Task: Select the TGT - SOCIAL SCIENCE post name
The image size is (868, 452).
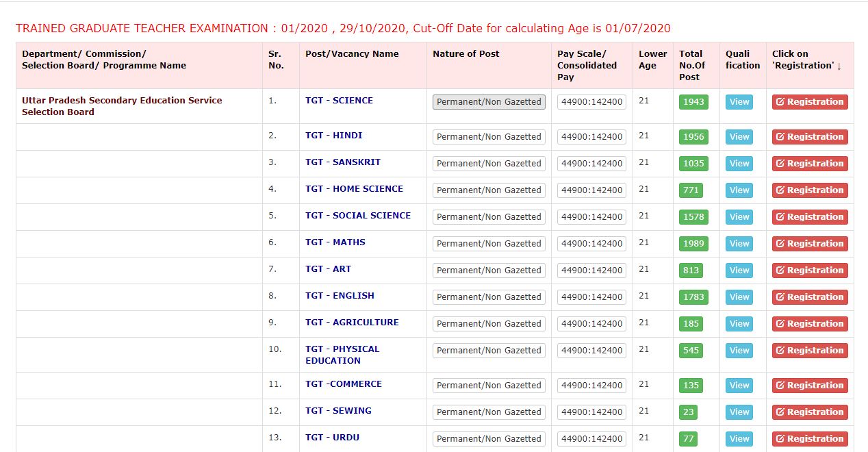Action: [358, 216]
